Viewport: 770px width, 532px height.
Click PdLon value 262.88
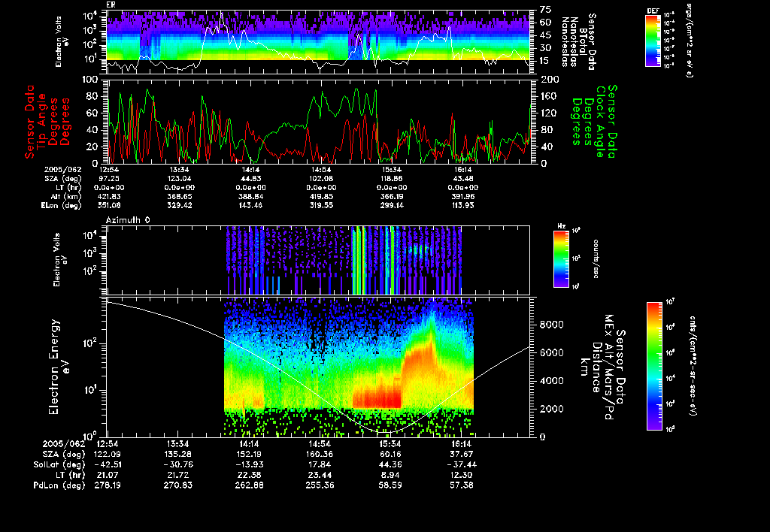(x=249, y=485)
